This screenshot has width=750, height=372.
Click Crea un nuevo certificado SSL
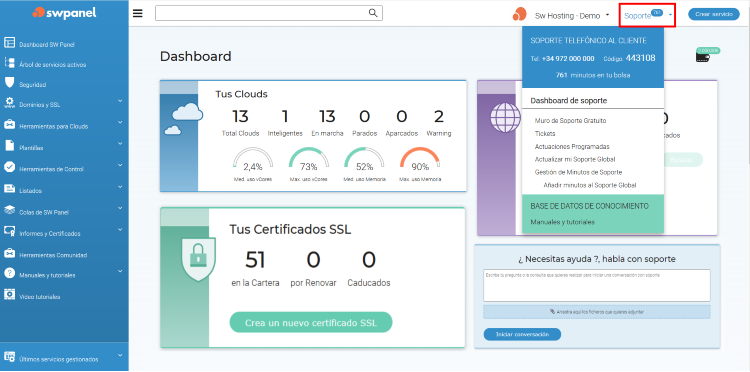coord(311,323)
